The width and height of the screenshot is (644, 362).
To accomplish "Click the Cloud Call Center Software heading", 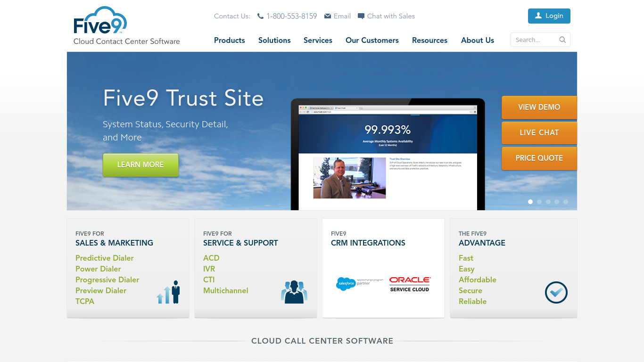I will click(322, 341).
